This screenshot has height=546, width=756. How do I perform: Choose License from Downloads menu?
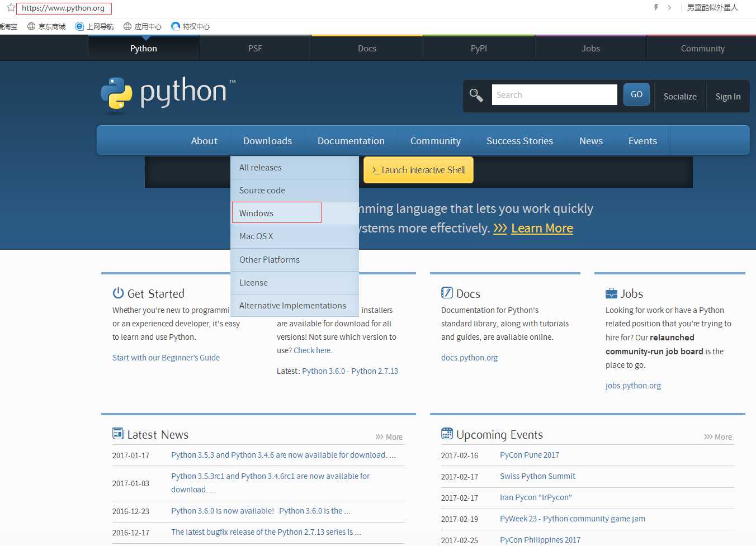coord(295,283)
